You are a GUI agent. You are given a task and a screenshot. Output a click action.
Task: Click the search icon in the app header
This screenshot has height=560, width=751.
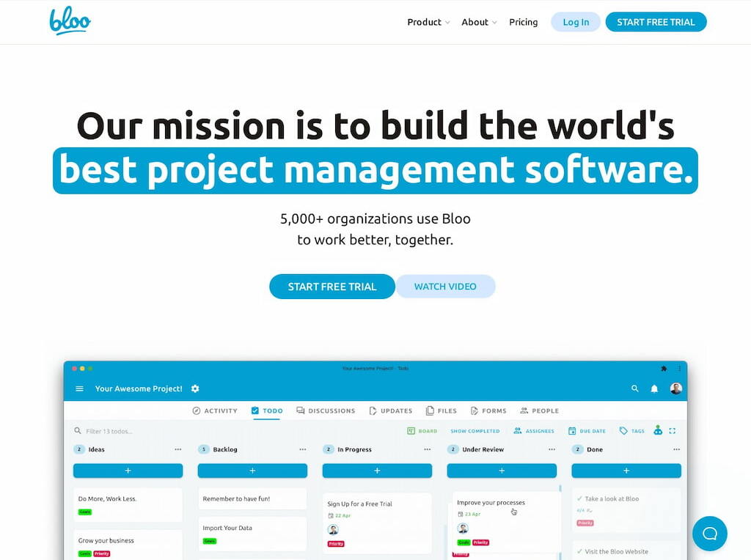click(x=634, y=388)
